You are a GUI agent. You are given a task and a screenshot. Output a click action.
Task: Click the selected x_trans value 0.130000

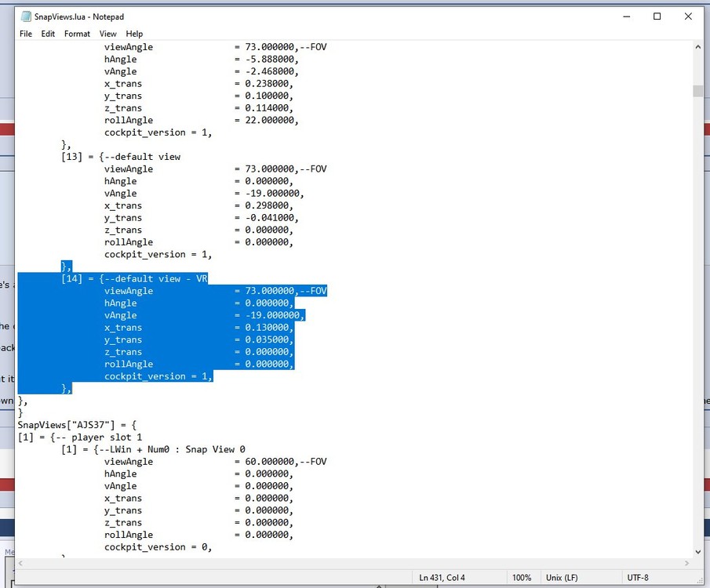pyautogui.click(x=268, y=327)
